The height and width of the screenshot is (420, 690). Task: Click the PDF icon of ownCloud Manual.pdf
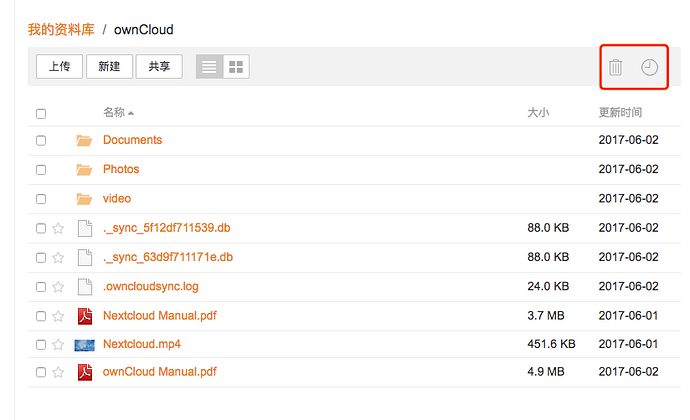tap(85, 372)
